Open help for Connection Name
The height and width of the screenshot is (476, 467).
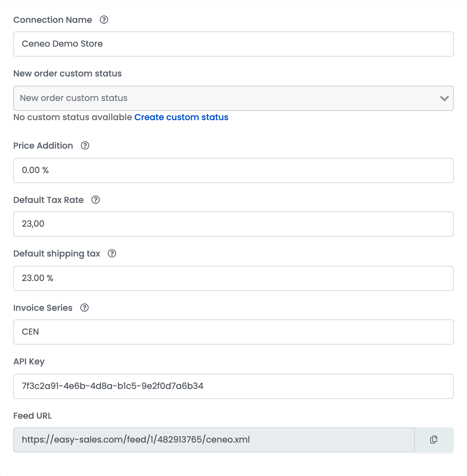click(x=104, y=20)
